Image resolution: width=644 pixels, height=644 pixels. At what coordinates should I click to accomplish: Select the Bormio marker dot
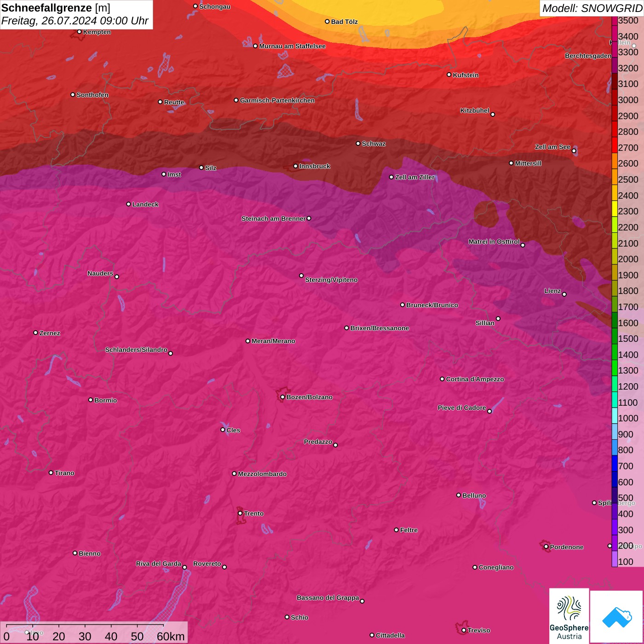(91, 400)
